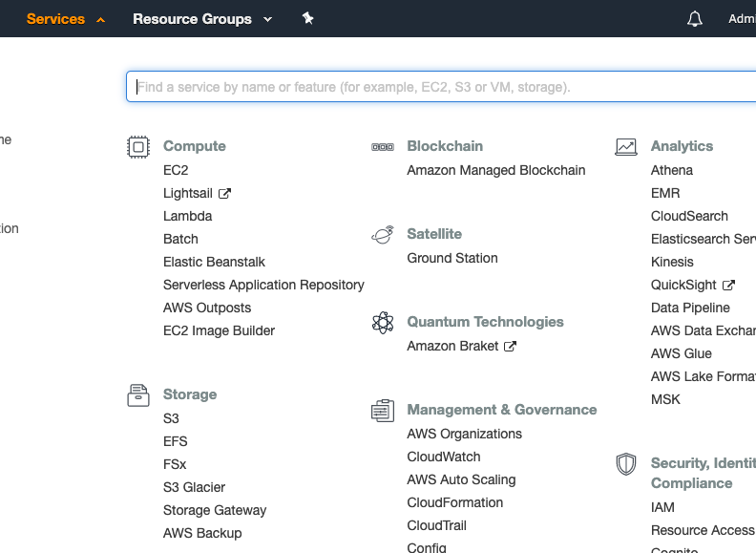Open the EC2 service
Image resolution: width=756 pixels, height=553 pixels.
pos(176,170)
